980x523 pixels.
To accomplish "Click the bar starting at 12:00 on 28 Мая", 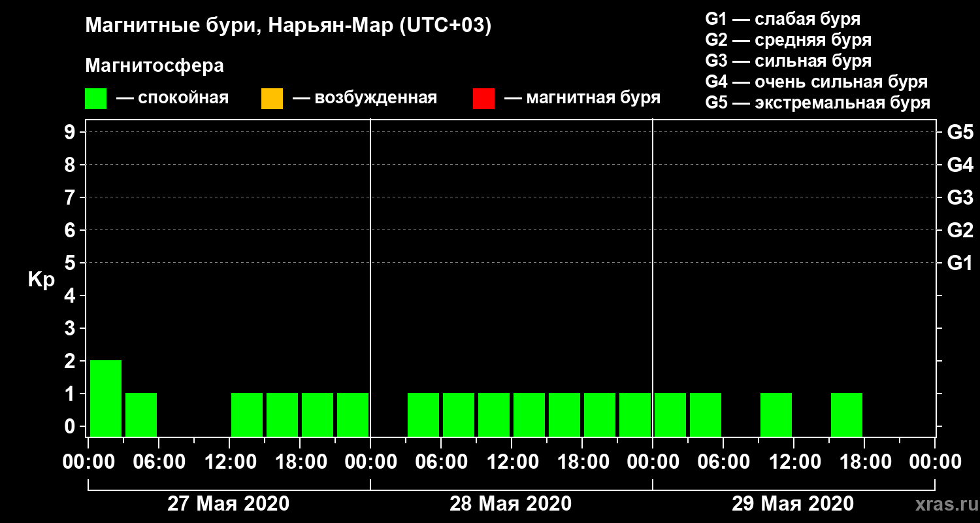I will coord(529,414).
